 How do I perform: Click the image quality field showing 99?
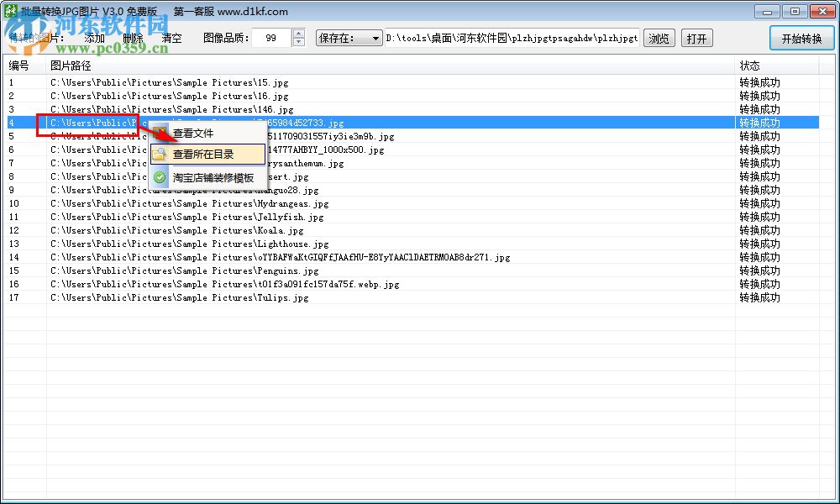pos(273,38)
